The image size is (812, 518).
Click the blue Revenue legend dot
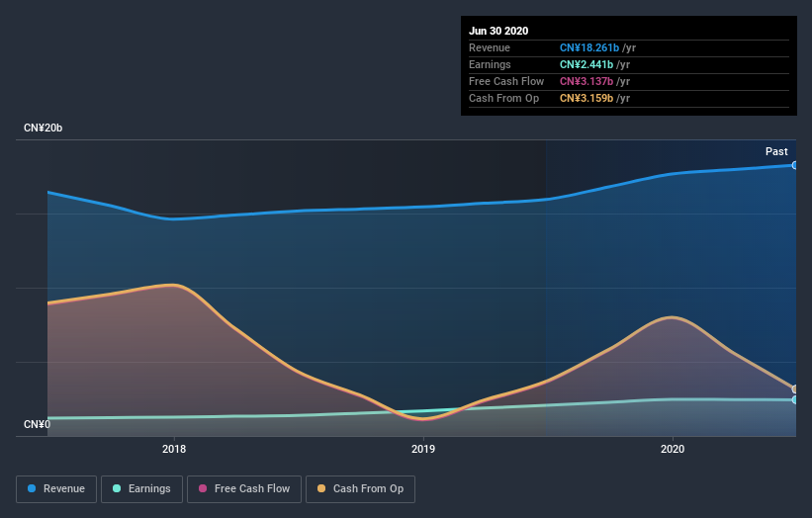pyautogui.click(x=32, y=488)
